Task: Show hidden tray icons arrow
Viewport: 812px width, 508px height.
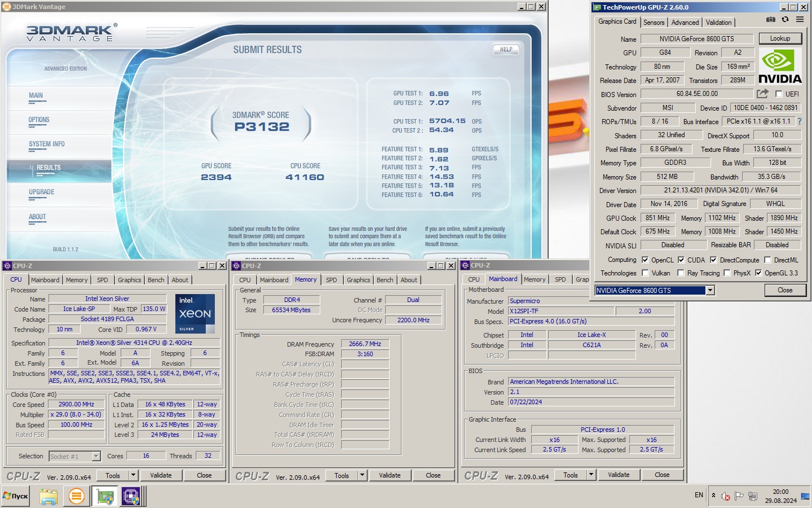Action: [713, 496]
